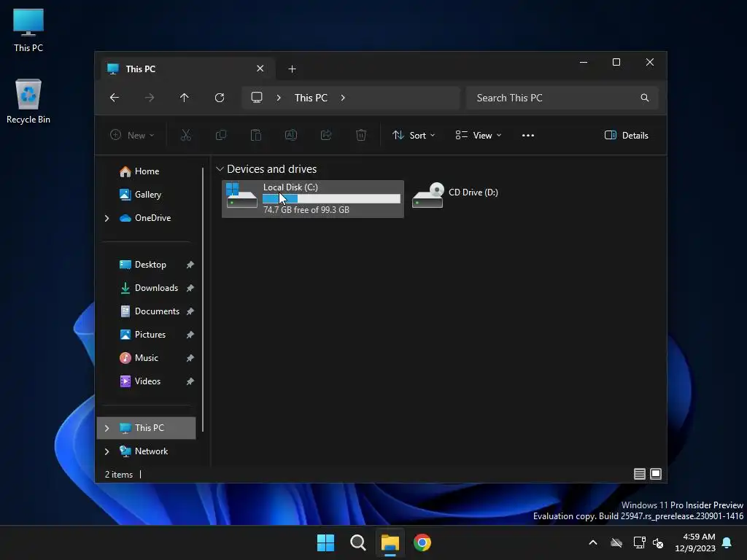
Task: Unpin Videos using its pin icon
Action: pos(190,381)
